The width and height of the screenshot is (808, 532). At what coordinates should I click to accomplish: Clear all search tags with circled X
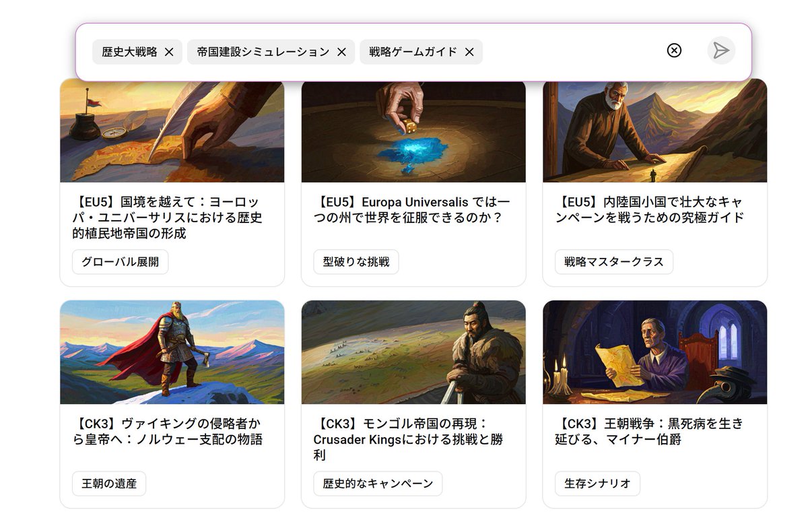(x=674, y=51)
